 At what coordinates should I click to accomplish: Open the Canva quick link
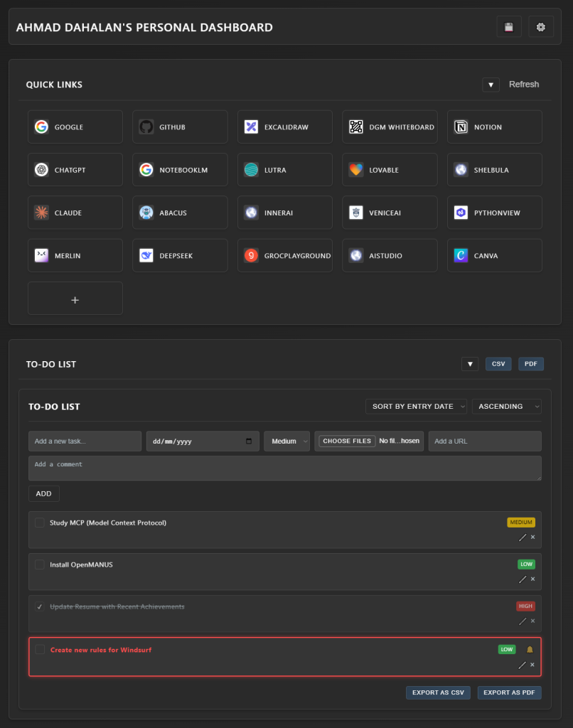click(x=494, y=256)
